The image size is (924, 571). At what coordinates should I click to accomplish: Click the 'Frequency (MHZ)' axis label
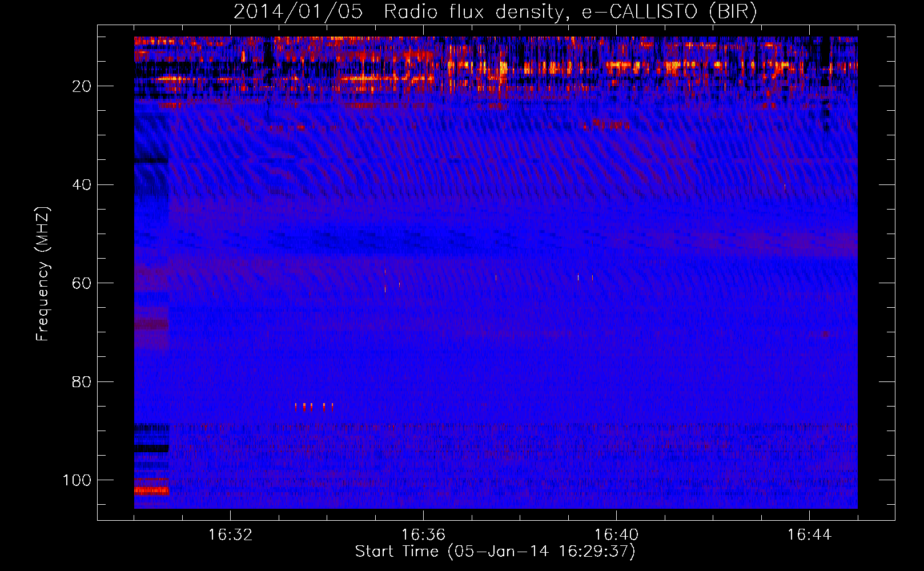(x=43, y=274)
